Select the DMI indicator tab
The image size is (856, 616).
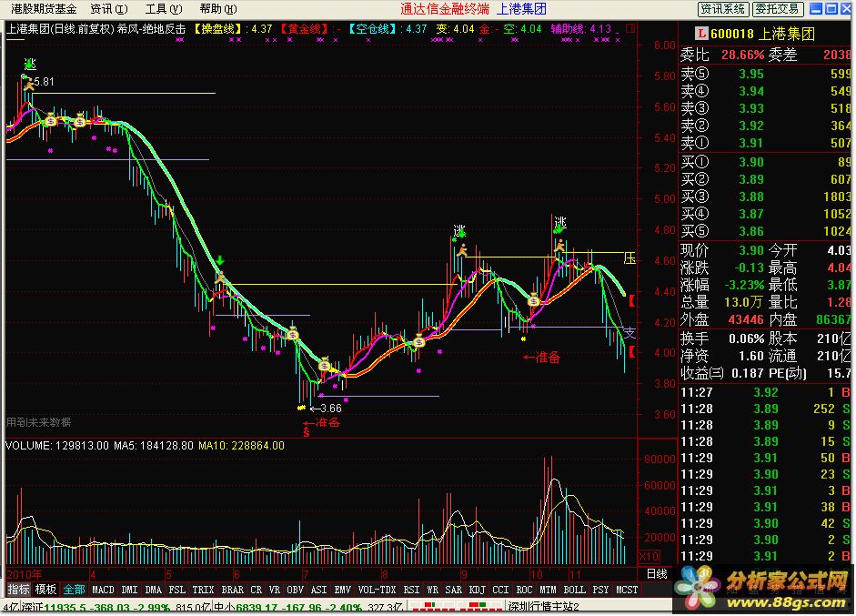[129, 590]
